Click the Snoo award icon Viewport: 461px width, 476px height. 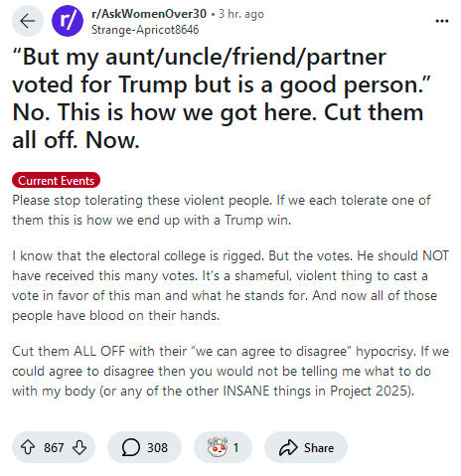(x=218, y=447)
